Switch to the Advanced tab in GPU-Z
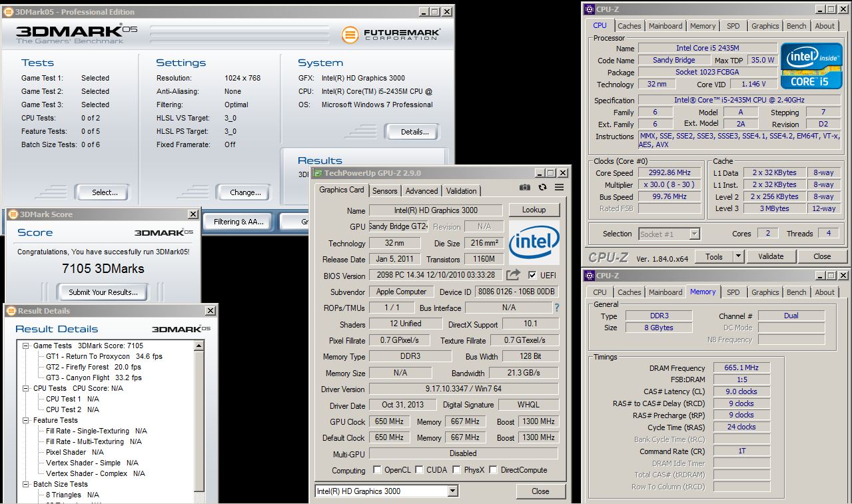Viewport: 852px width, 504px height. point(422,191)
